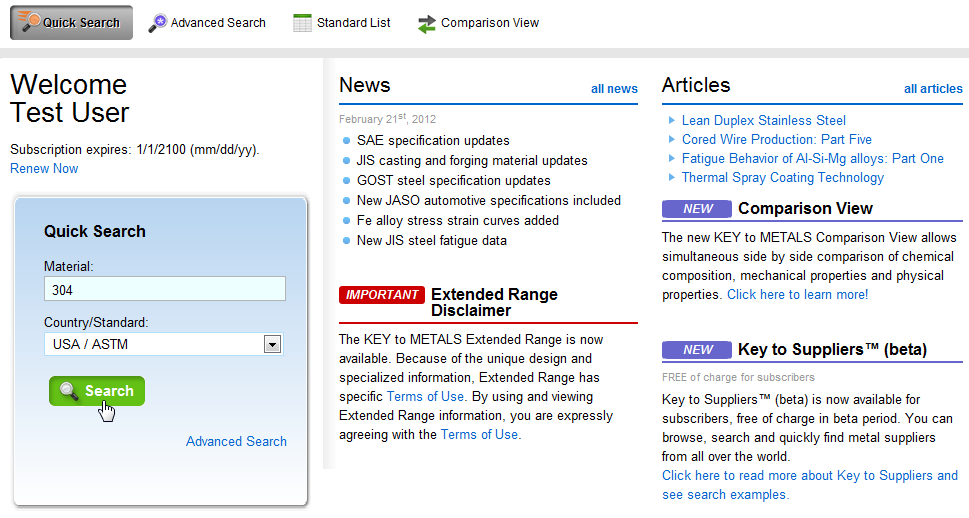Open the Quick Search tab
969x518 pixels.
pyautogui.click(x=71, y=23)
